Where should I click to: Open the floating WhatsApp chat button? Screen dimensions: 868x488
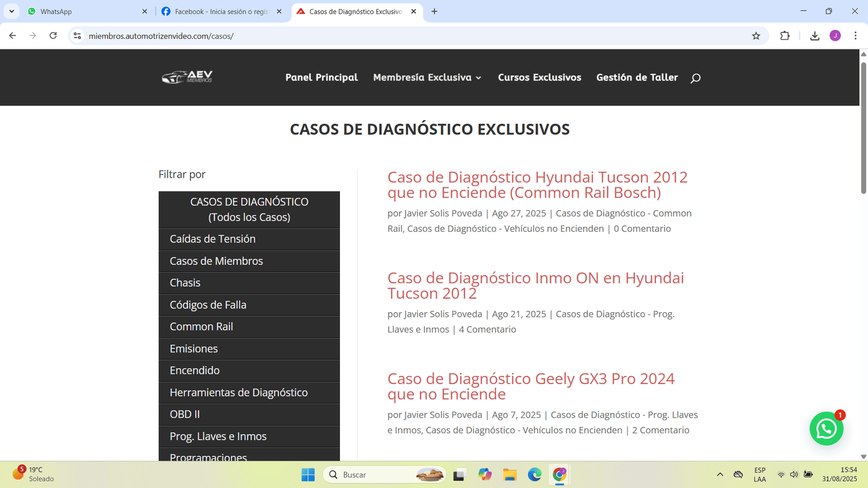826,429
